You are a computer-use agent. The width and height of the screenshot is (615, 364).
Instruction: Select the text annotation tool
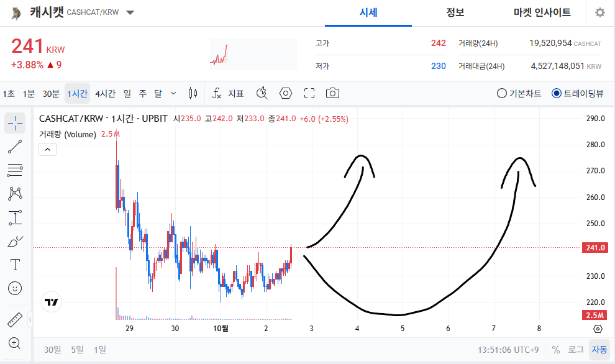(x=15, y=265)
